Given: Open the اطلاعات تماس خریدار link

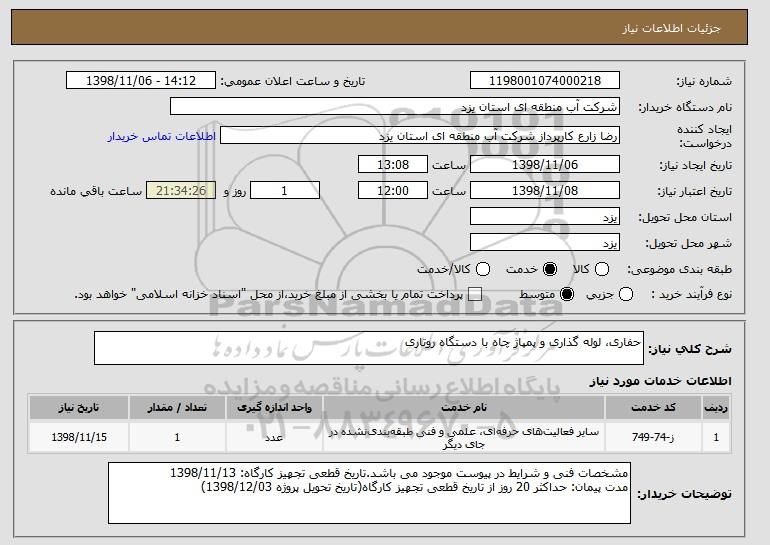Looking at the screenshot, I should [x=162, y=136].
